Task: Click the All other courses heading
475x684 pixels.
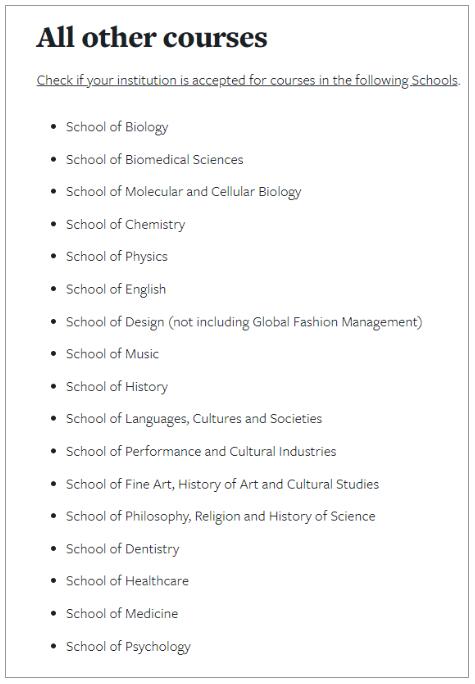Action: tap(152, 38)
